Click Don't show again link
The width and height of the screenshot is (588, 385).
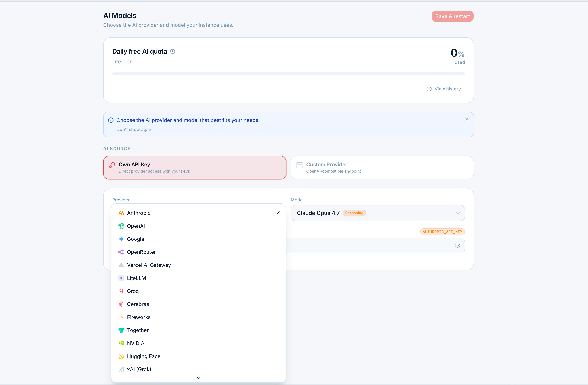(134, 129)
